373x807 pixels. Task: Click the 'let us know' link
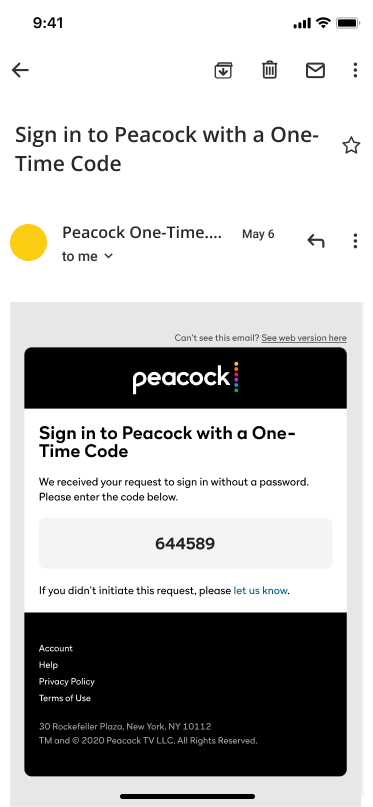click(260, 591)
